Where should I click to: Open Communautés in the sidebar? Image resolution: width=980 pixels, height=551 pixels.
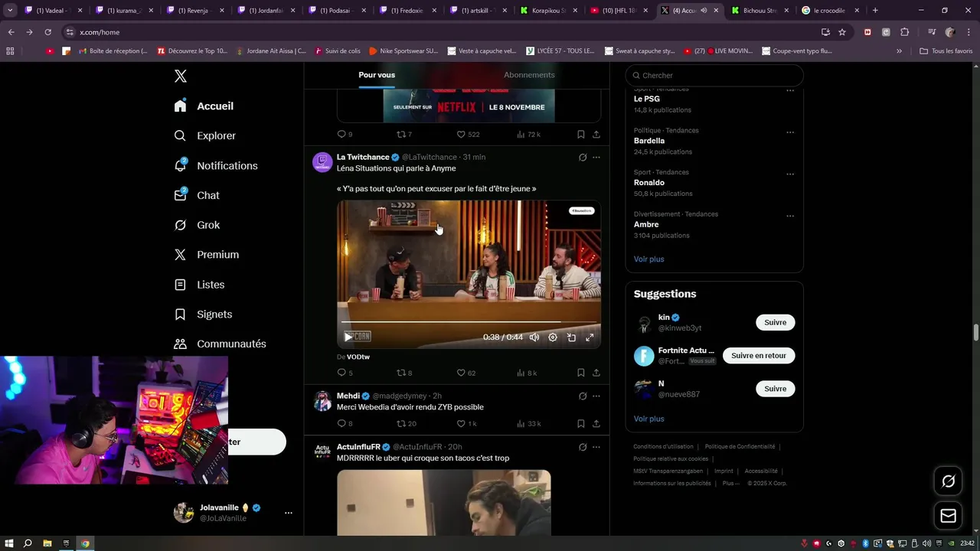click(x=220, y=344)
